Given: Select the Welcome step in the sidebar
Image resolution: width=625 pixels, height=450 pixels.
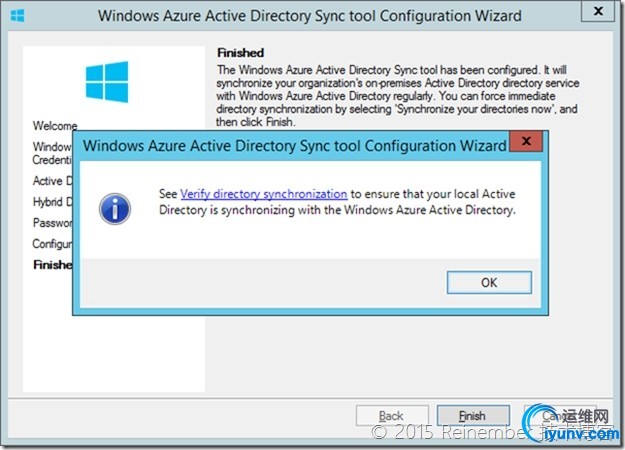Looking at the screenshot, I should pos(54,127).
